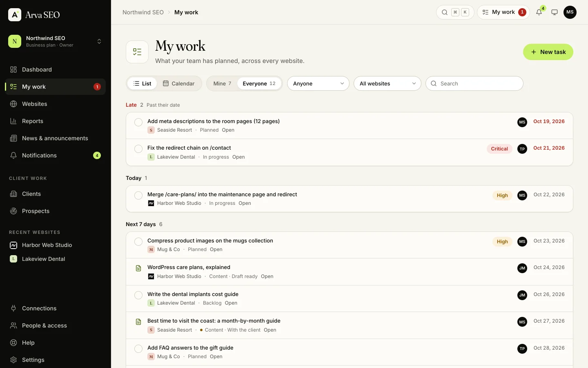Open the Settings gear icon
The image size is (588, 368).
13,360
